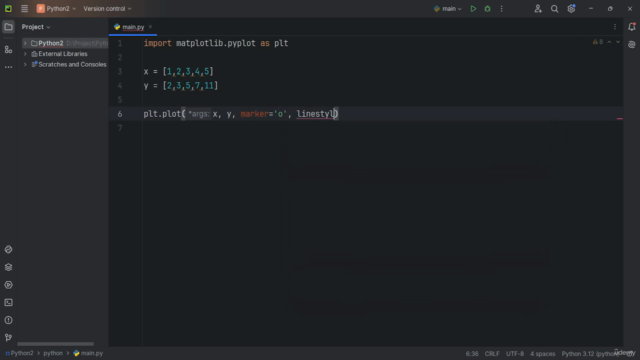Click error stripe mark on right gutter
Screen dimensions: 640x360
[620, 119]
